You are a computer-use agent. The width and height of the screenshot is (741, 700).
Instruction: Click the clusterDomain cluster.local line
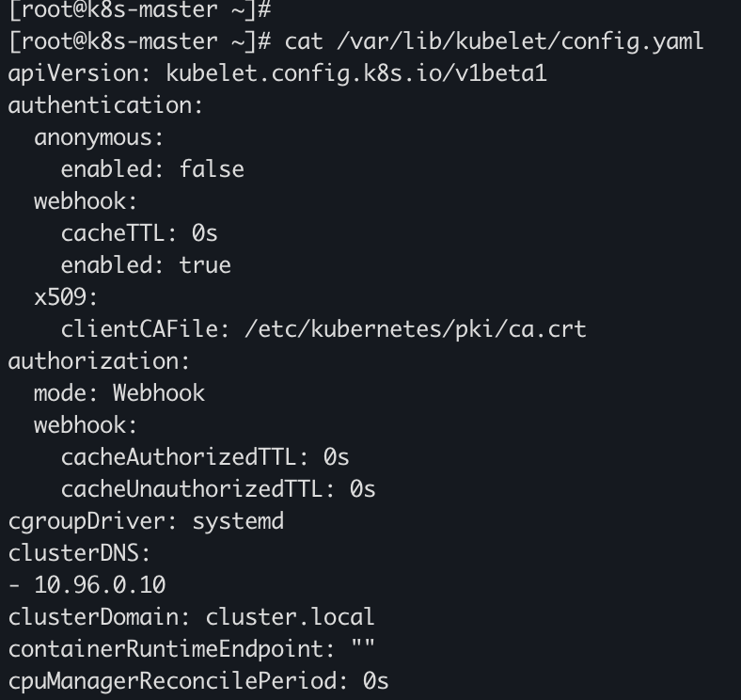[191, 617]
